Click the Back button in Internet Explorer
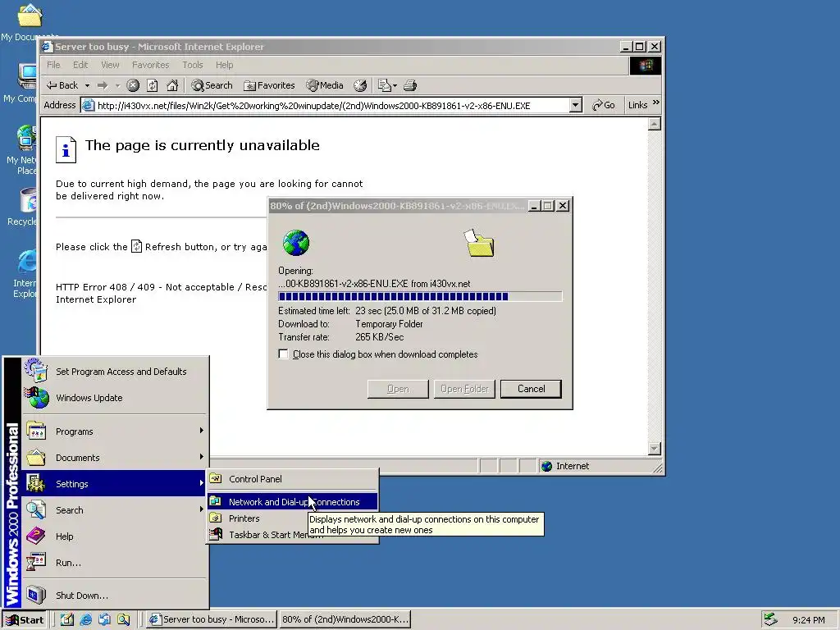The height and width of the screenshot is (630, 840). pos(62,85)
